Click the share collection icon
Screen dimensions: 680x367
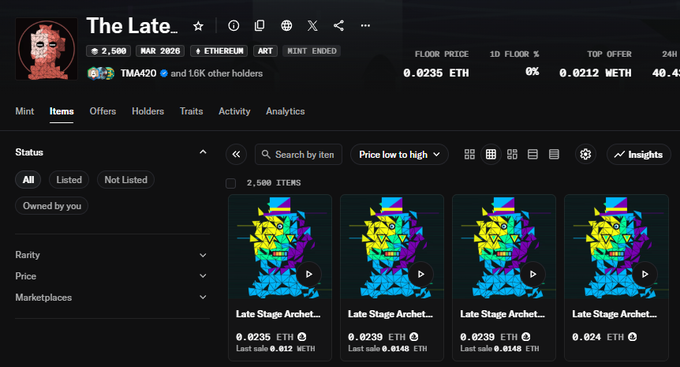339,26
